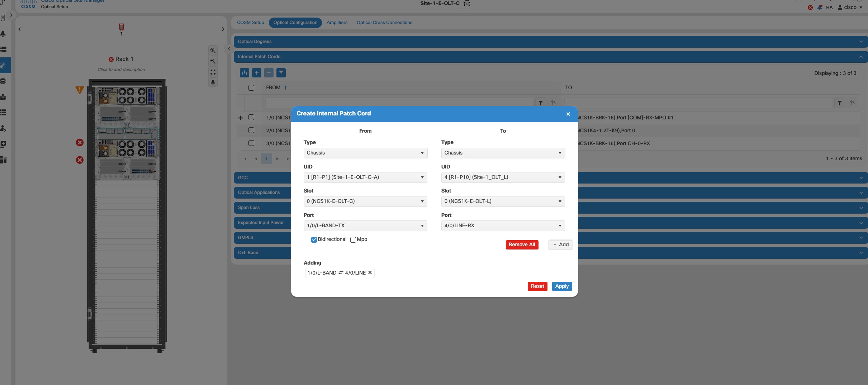Click the export patch cords icon
The image size is (868, 385).
pyautogui.click(x=245, y=73)
